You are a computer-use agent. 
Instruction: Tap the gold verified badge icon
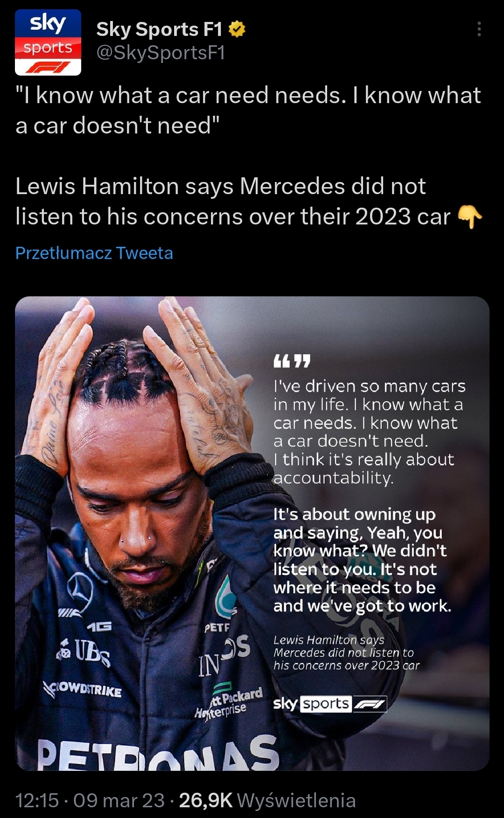[237, 29]
